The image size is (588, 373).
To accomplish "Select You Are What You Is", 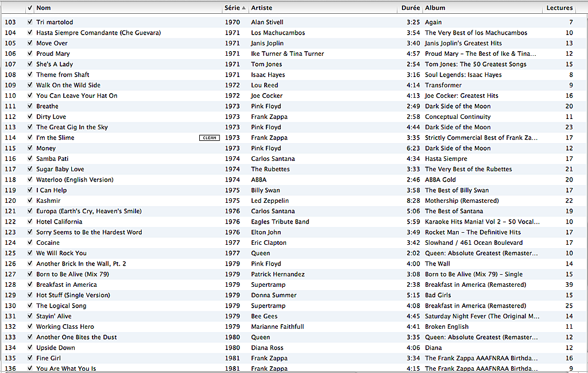I will pos(66,368).
